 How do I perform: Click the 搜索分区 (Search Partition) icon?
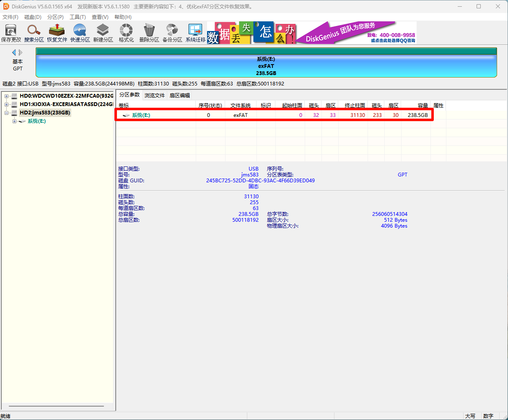coord(34,33)
